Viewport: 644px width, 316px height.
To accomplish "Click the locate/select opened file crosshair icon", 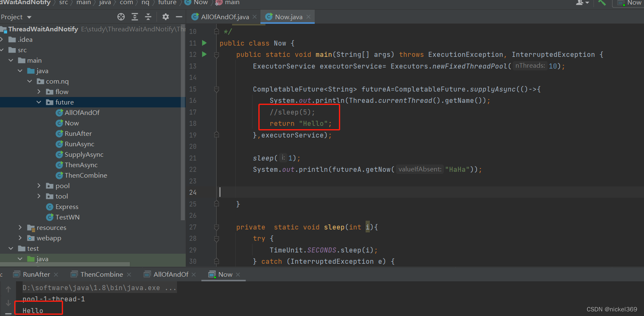I will coord(121,17).
